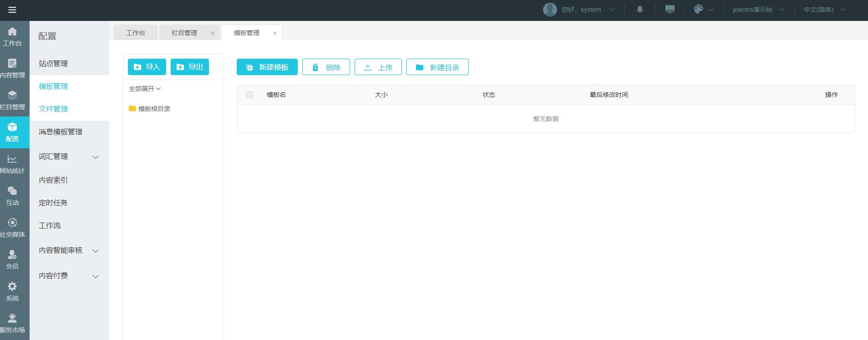The height and width of the screenshot is (340, 868).
Task: Click the 最后修改时间 column header
Action: click(609, 95)
